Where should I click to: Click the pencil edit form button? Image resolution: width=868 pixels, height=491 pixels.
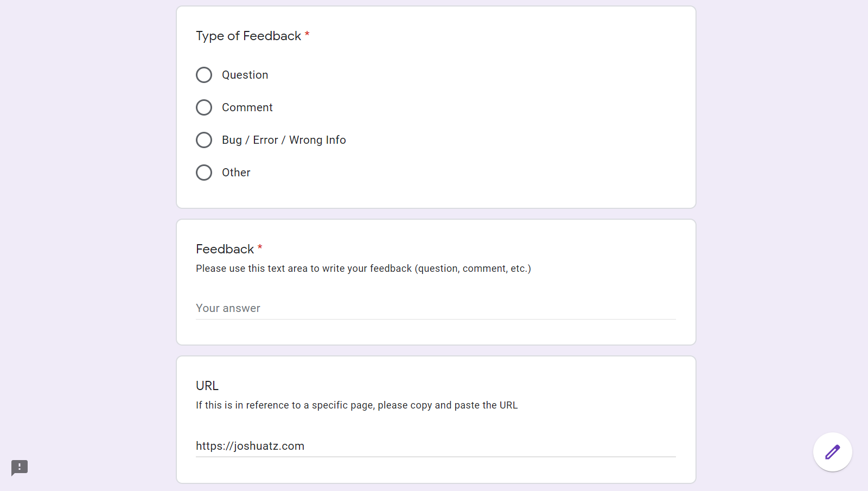tap(832, 452)
